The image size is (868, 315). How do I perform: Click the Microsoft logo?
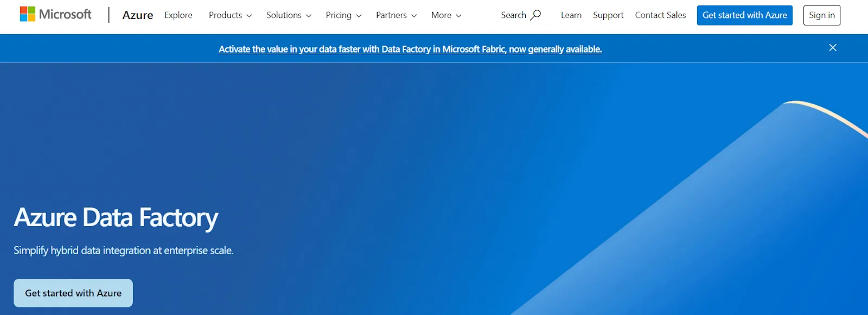tap(55, 15)
